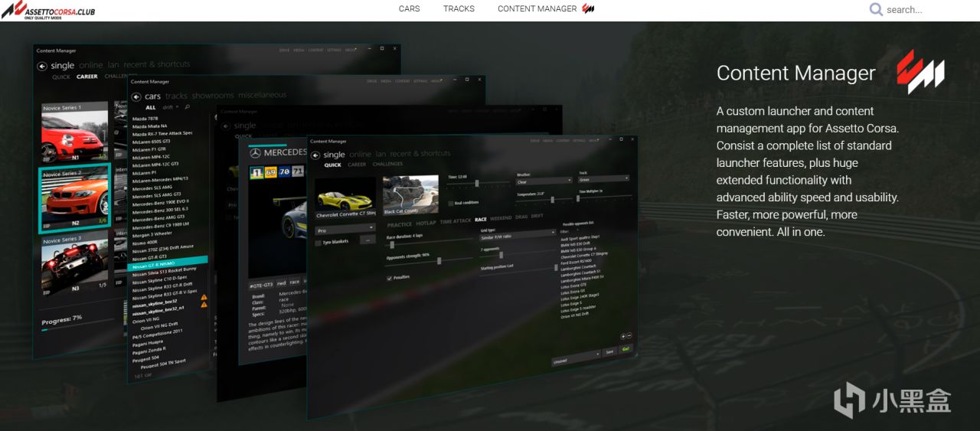Switch to the RACE mode tab

[480, 220]
